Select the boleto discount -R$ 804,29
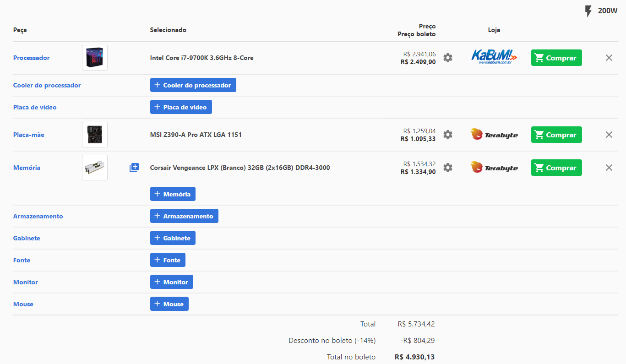 pos(417,341)
